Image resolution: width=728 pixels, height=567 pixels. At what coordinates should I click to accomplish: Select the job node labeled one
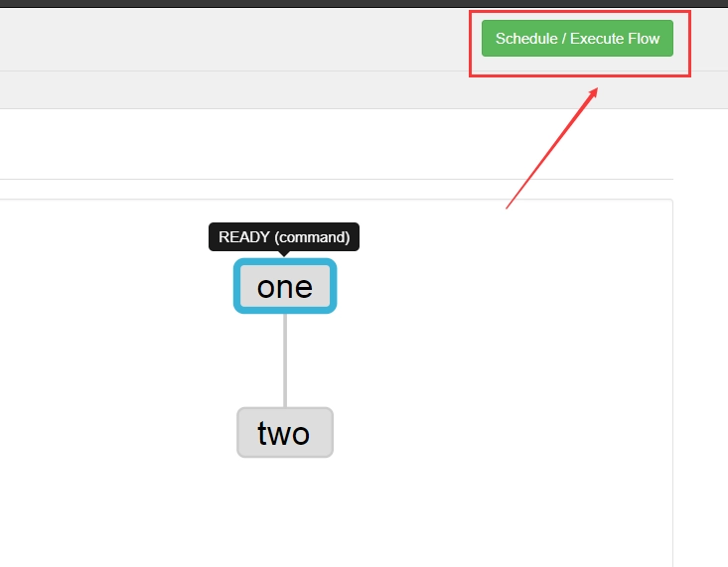pyautogui.click(x=285, y=286)
